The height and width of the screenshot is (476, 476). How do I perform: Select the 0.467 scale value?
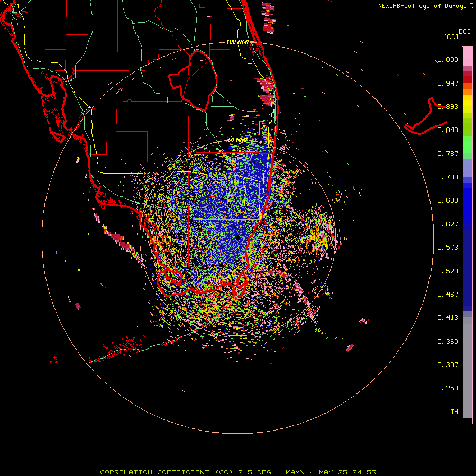[448, 295]
